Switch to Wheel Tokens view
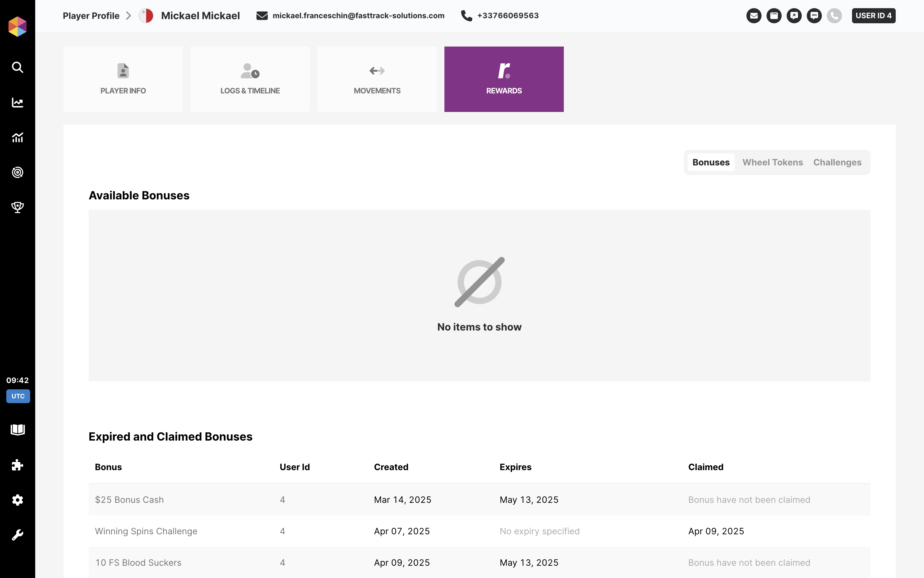Viewport: 924px width, 578px height. click(x=772, y=163)
